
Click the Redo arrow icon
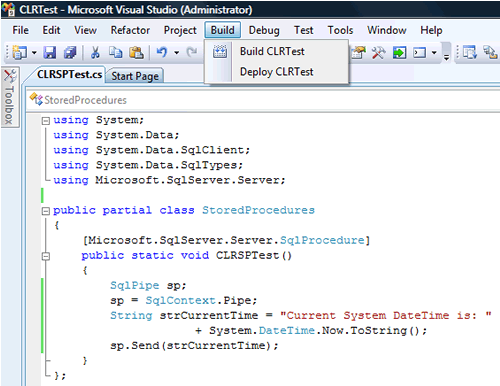(x=192, y=52)
